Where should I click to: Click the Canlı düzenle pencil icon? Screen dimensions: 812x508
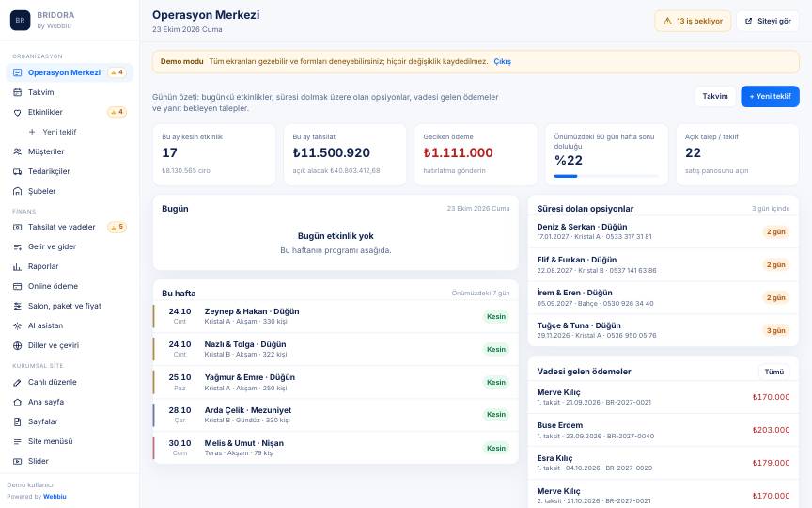18,382
